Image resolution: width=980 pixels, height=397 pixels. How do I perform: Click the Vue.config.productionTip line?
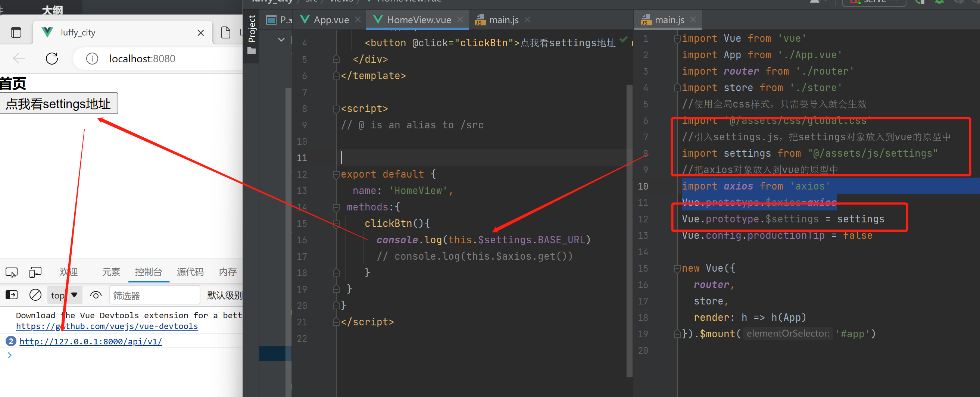(x=777, y=235)
